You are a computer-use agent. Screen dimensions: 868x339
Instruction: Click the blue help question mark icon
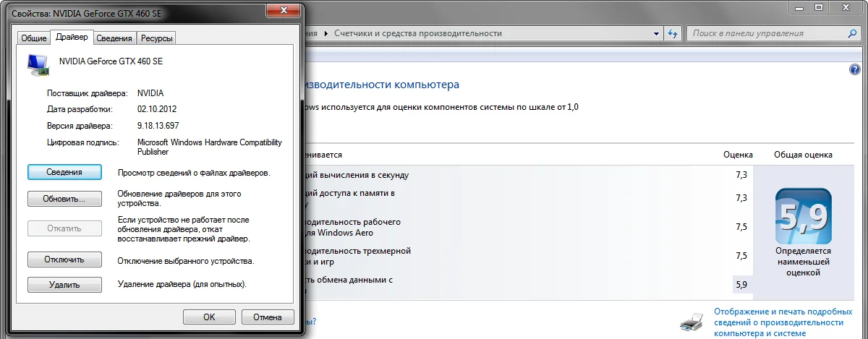coord(854,69)
